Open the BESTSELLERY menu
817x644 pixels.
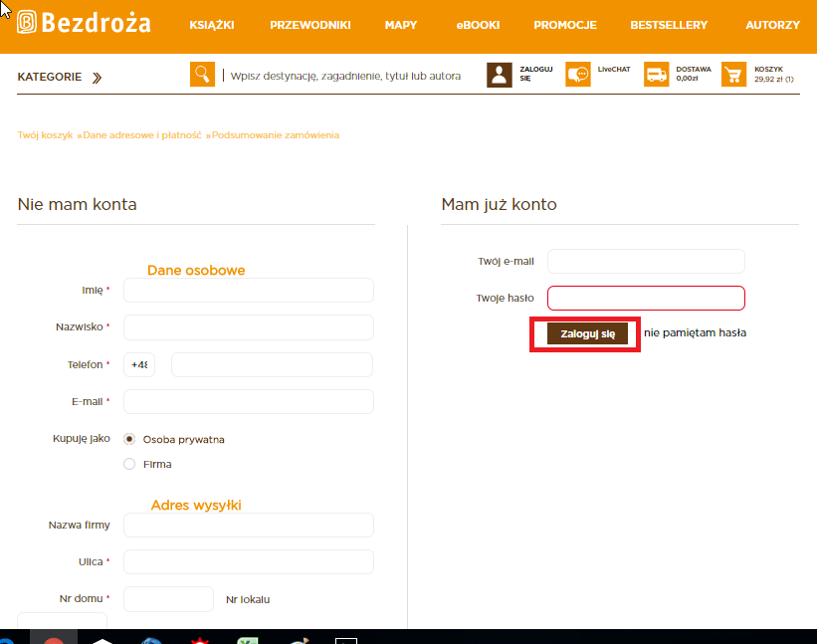pos(669,25)
